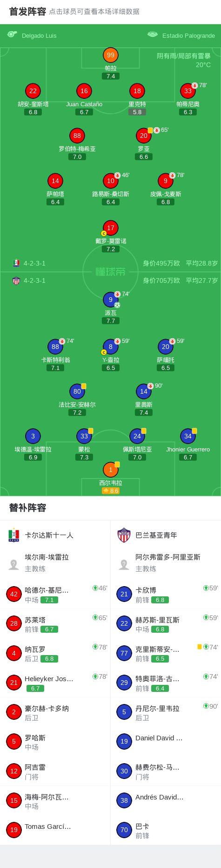Select player 22 胡安-奎斯塔 circle

pyautogui.click(x=33, y=91)
